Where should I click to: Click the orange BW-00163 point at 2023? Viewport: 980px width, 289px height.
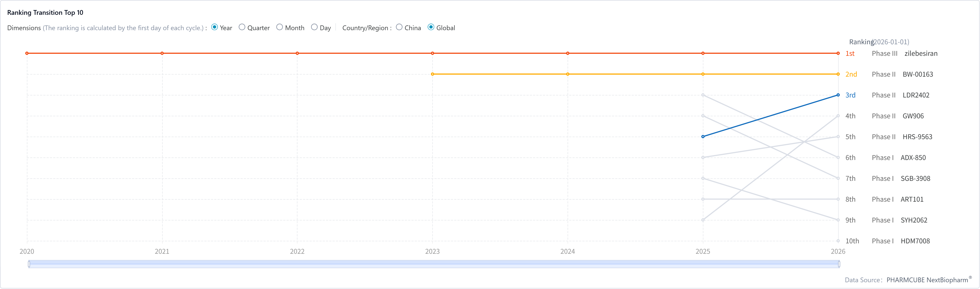click(x=433, y=74)
